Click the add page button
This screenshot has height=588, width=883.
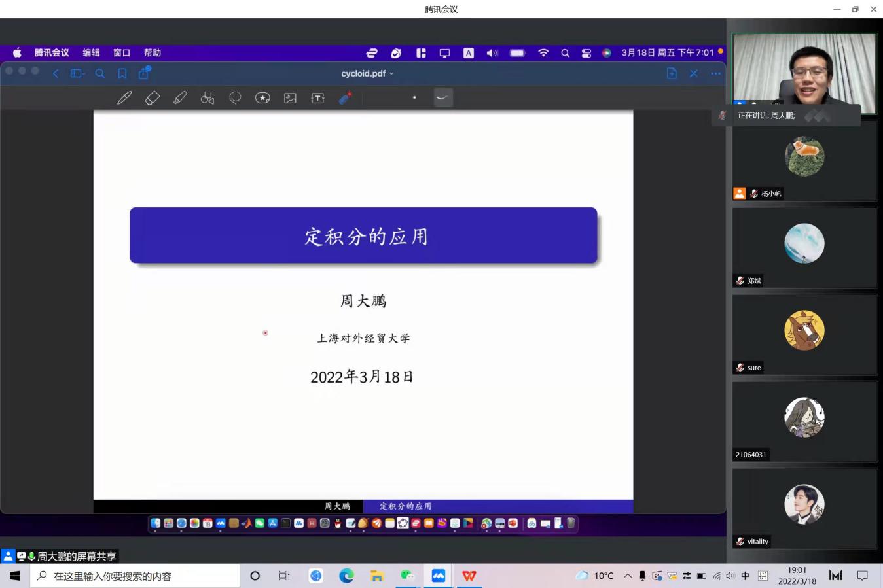point(672,74)
